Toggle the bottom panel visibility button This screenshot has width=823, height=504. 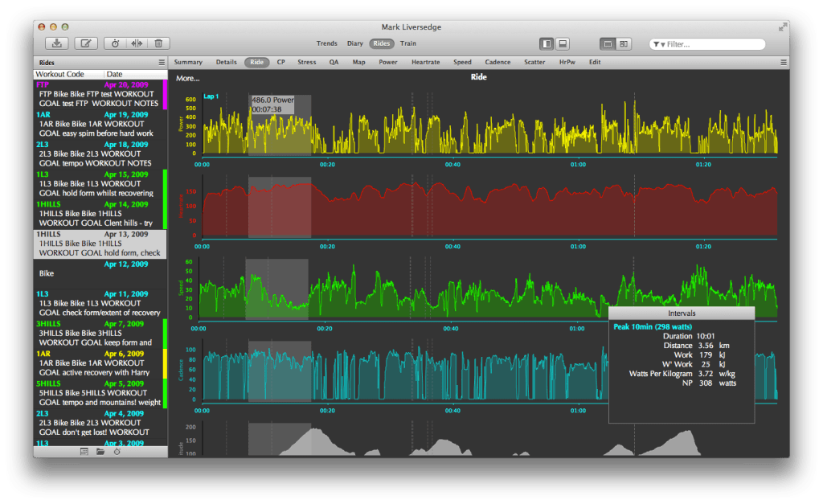tap(563, 43)
